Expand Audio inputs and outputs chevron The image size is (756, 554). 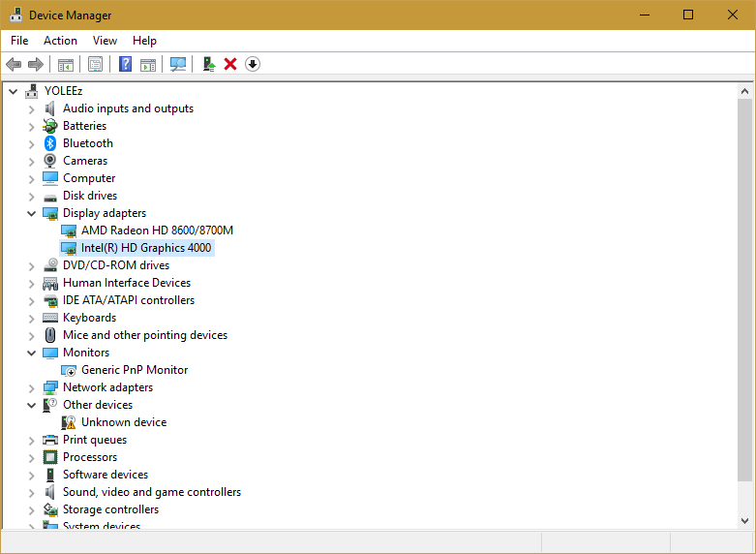31,109
